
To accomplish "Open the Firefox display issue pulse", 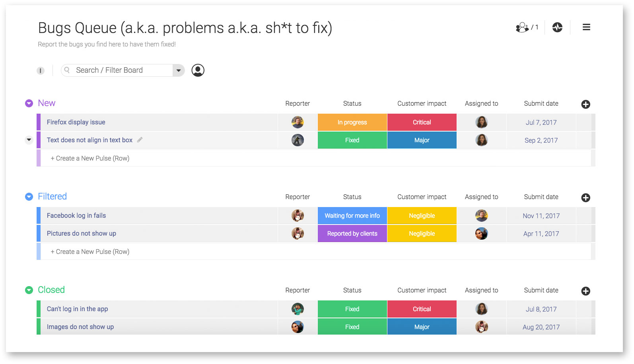I will tap(76, 122).
